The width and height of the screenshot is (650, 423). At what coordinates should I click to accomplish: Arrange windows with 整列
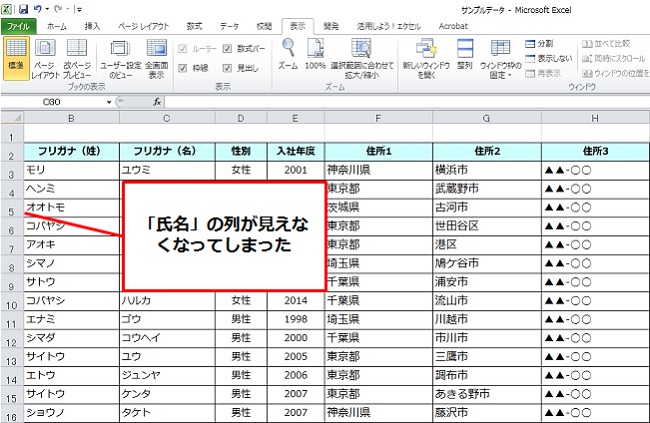[465, 54]
